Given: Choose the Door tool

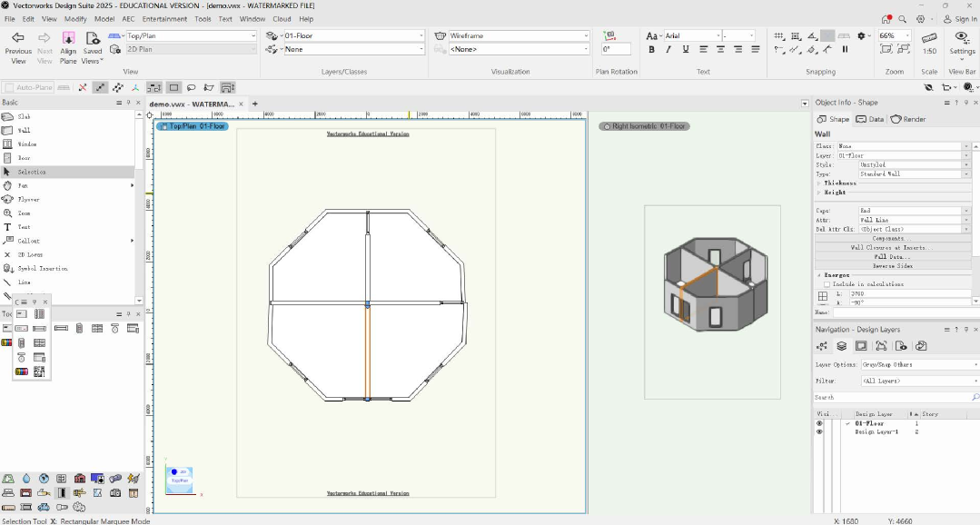Looking at the screenshot, I should 25,158.
